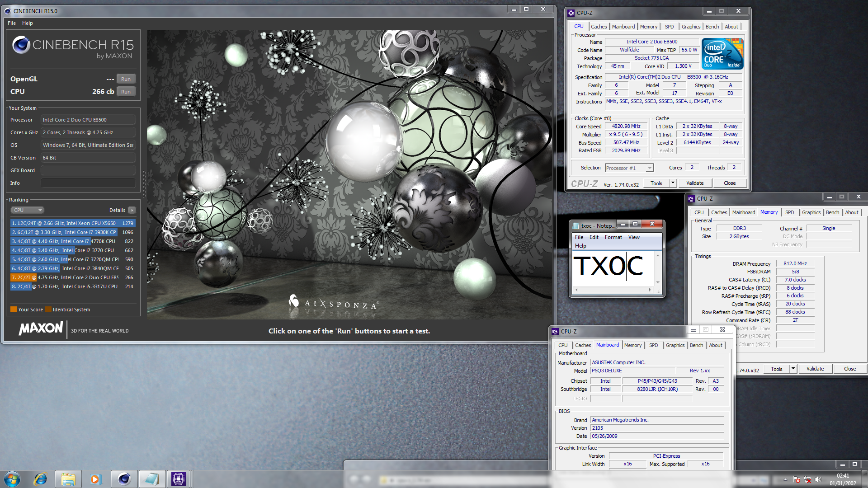
Task: Open SPD tab in CPU-Z Timings window
Action: pyautogui.click(x=789, y=212)
